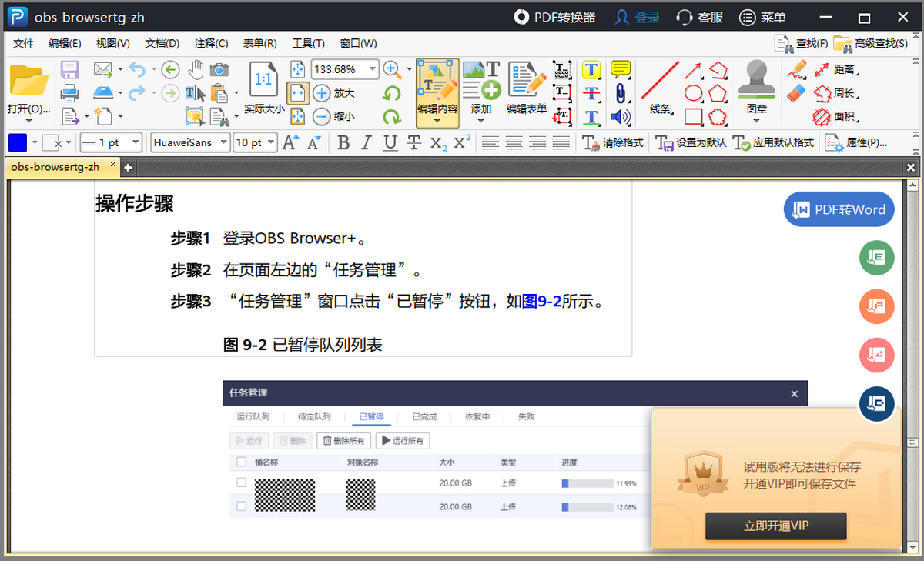Select the pencil freehand drawing tool

coord(797,70)
